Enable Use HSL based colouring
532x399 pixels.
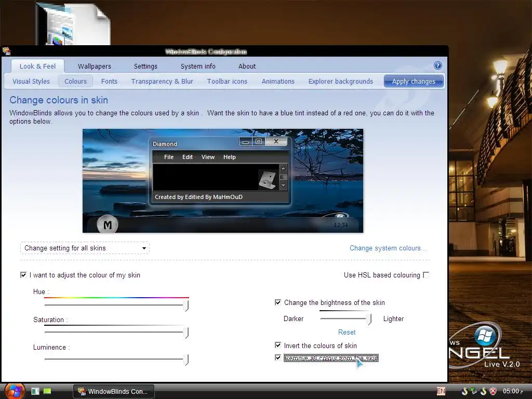426,275
